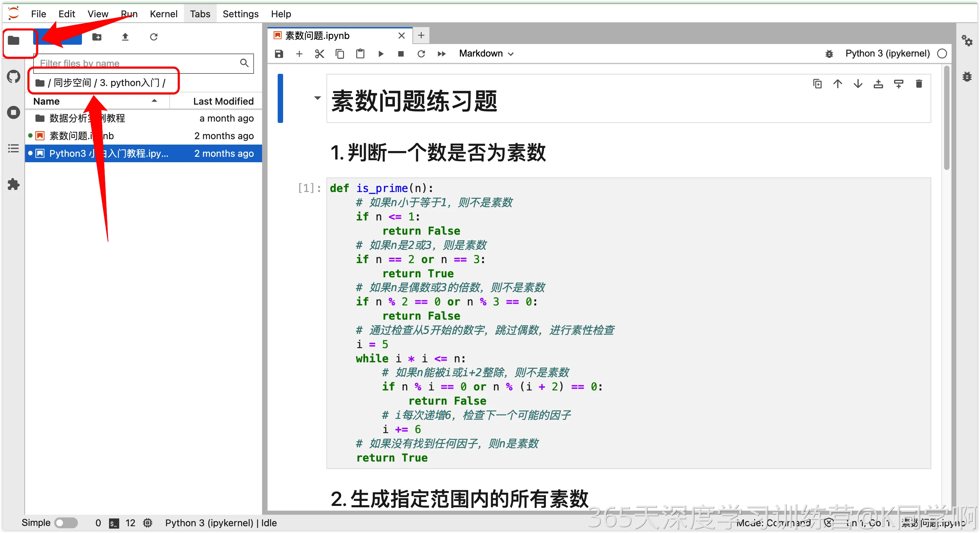Viewport: 980px width, 533px height.
Task: Open the Tabs menu
Action: [x=200, y=14]
